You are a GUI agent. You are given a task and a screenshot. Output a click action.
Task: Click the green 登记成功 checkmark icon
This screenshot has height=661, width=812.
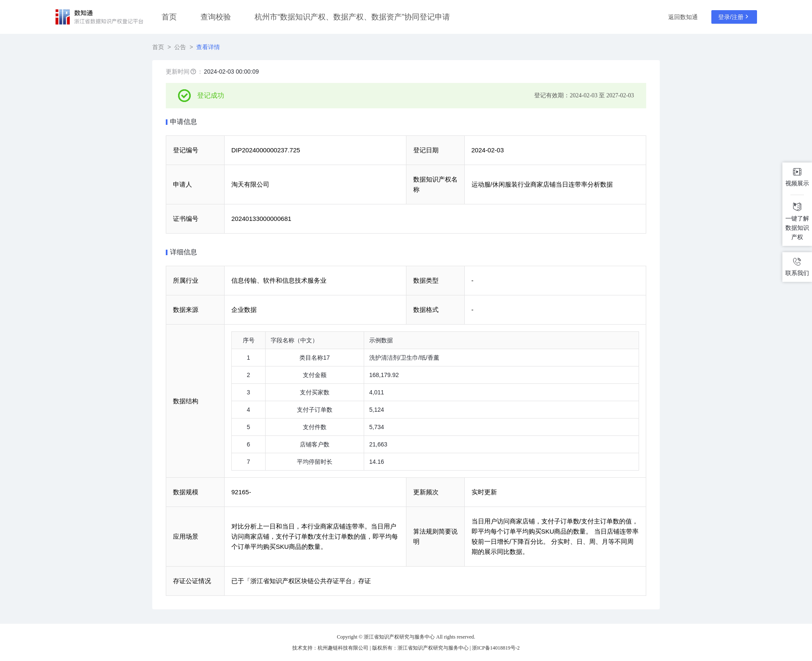[x=184, y=96]
